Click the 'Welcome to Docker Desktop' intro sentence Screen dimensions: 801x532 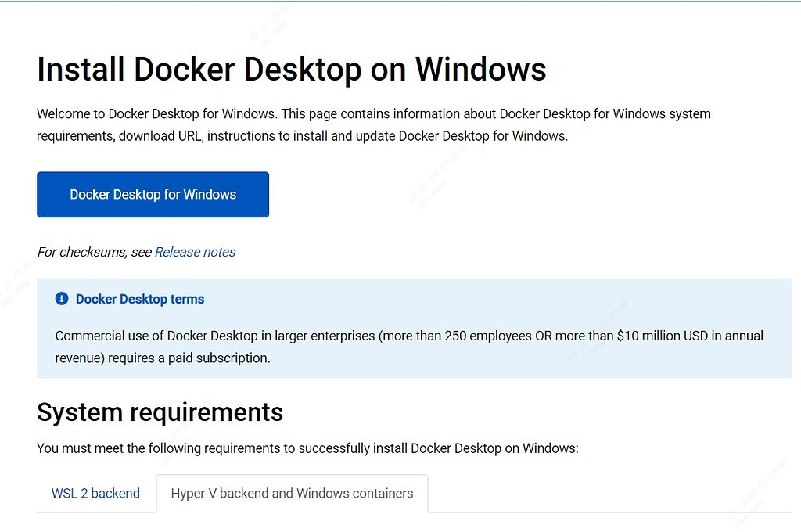[156, 114]
